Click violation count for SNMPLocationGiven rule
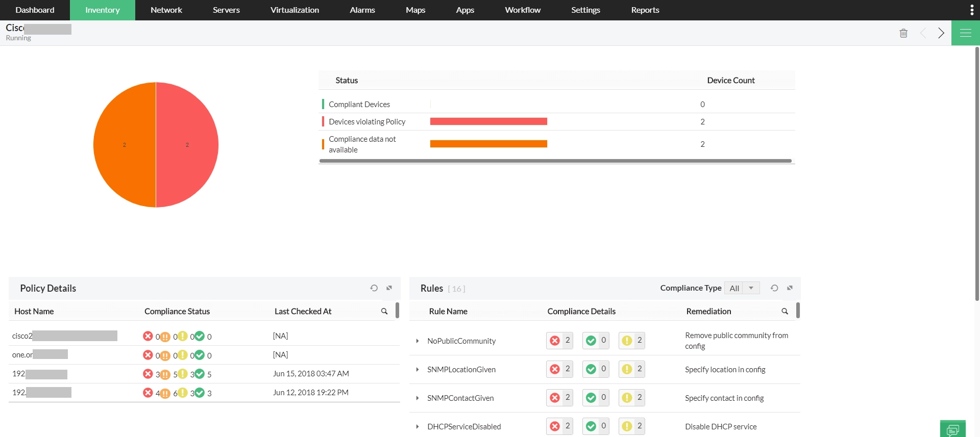 (560, 369)
